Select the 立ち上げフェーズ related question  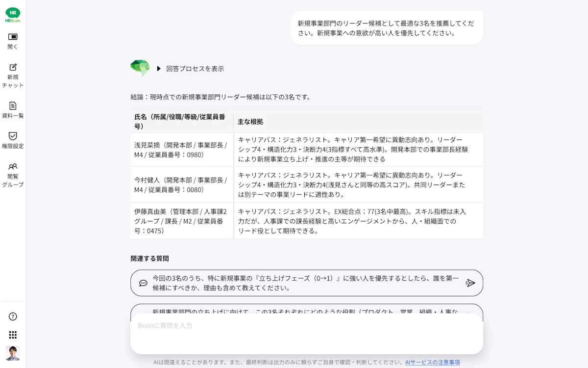coord(307,283)
